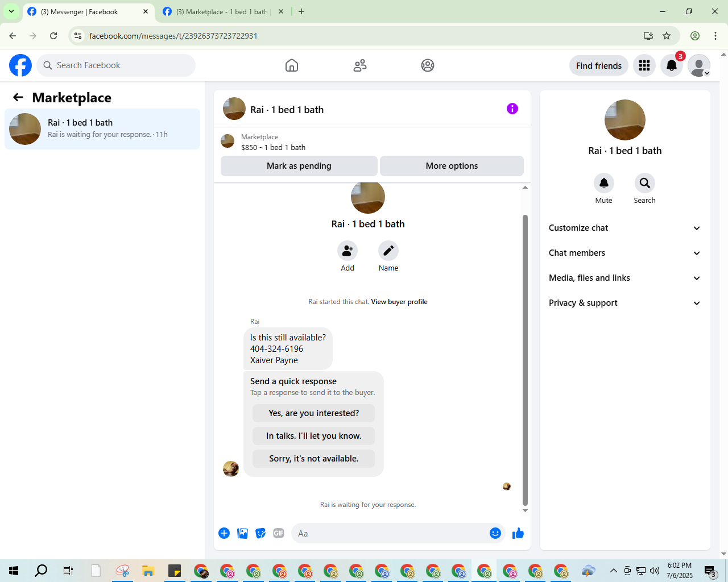Close the Marketplace browser tab
Image resolution: width=728 pixels, height=582 pixels.
tap(281, 11)
